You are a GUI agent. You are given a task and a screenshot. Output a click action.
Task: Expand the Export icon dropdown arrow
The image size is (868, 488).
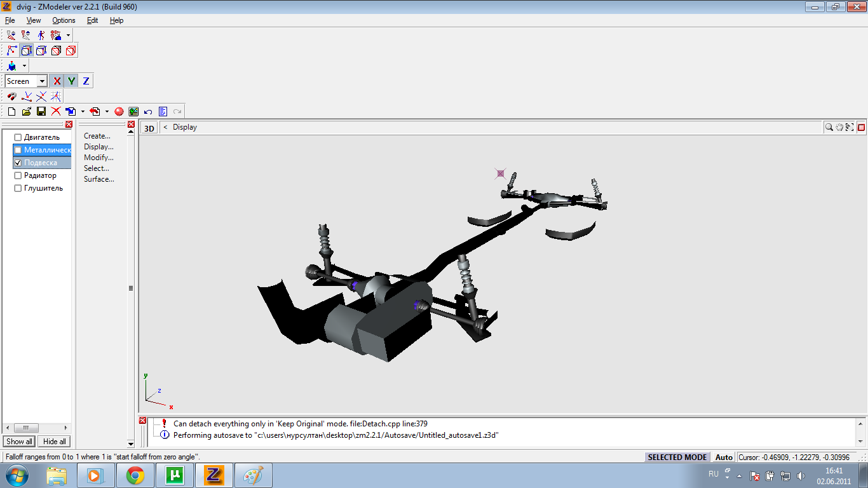coord(107,111)
